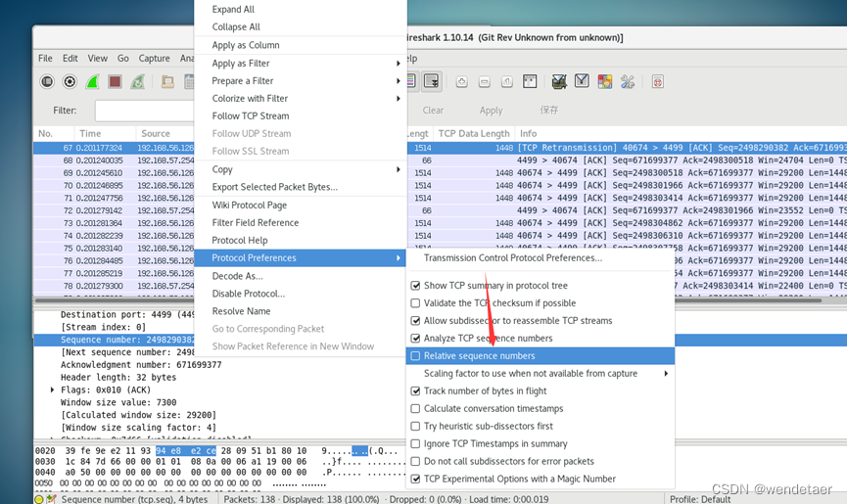This screenshot has width=847, height=504.
Task: Expand the Prepare a Filter submenu
Action: coord(300,81)
